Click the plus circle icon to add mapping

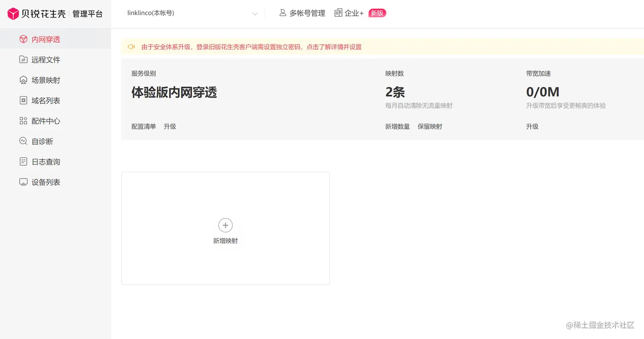click(225, 225)
